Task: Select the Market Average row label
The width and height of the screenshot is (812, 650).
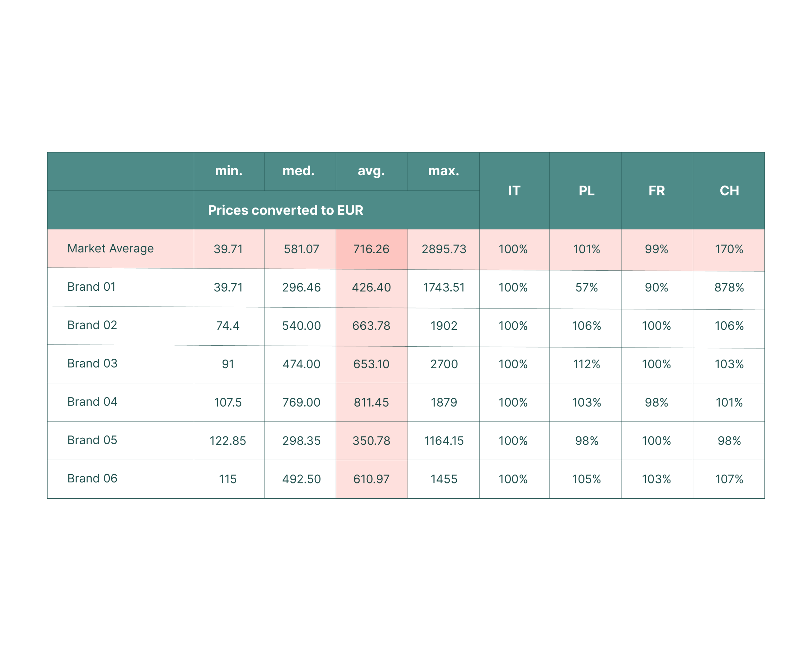Action: tap(110, 248)
